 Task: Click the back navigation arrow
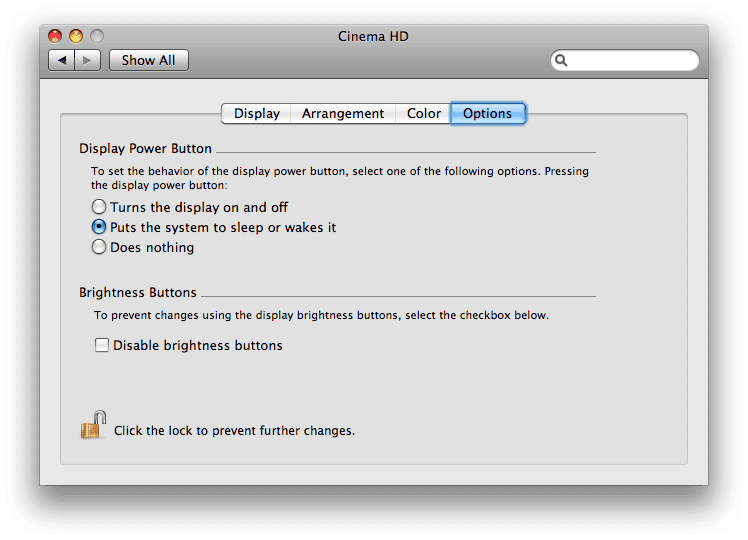tap(62, 60)
